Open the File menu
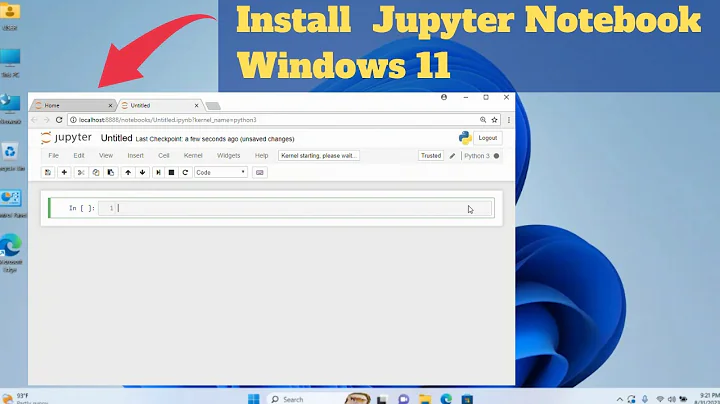Viewport: 720px width, 404px height. tap(53, 156)
